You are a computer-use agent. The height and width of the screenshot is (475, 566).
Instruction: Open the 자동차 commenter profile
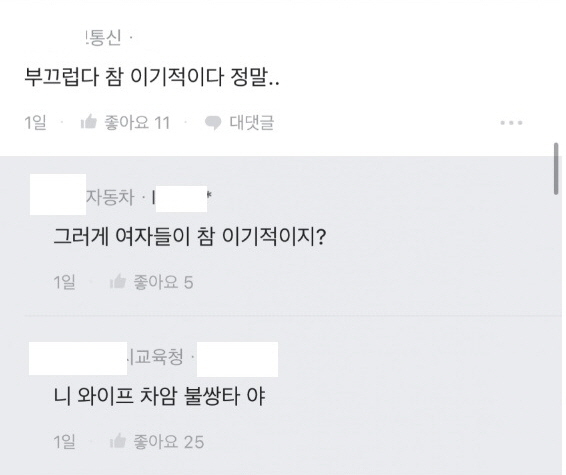click(110, 197)
